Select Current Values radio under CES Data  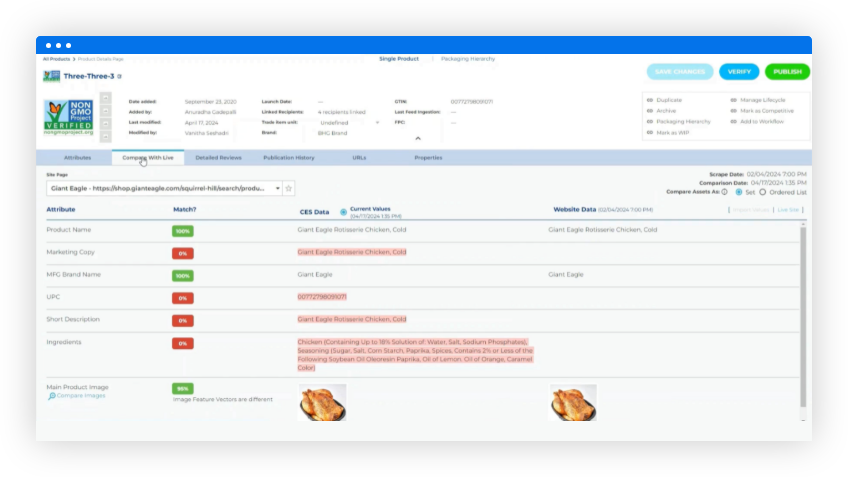pyautogui.click(x=343, y=212)
